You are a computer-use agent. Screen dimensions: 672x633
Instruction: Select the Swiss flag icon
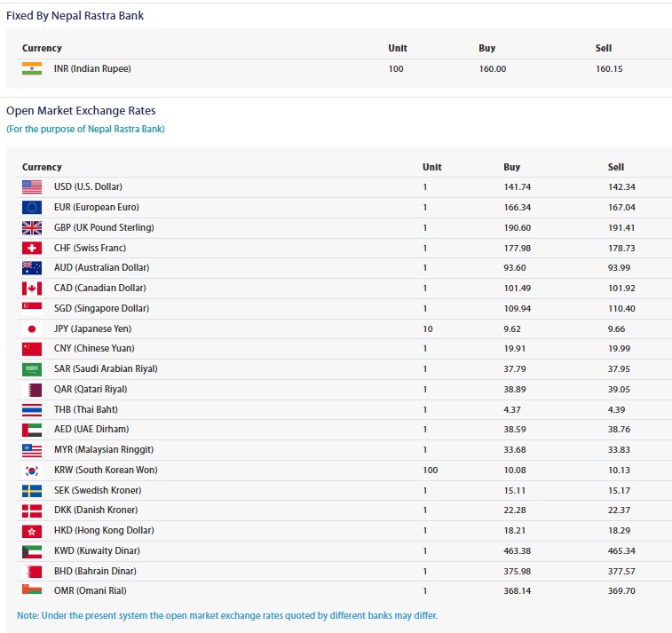(32, 248)
